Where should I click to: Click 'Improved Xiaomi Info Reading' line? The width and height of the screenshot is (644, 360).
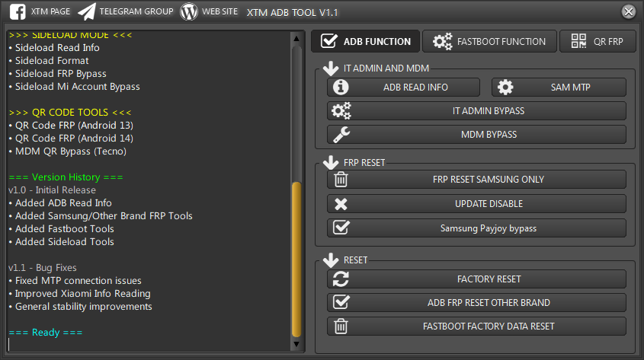(80, 294)
